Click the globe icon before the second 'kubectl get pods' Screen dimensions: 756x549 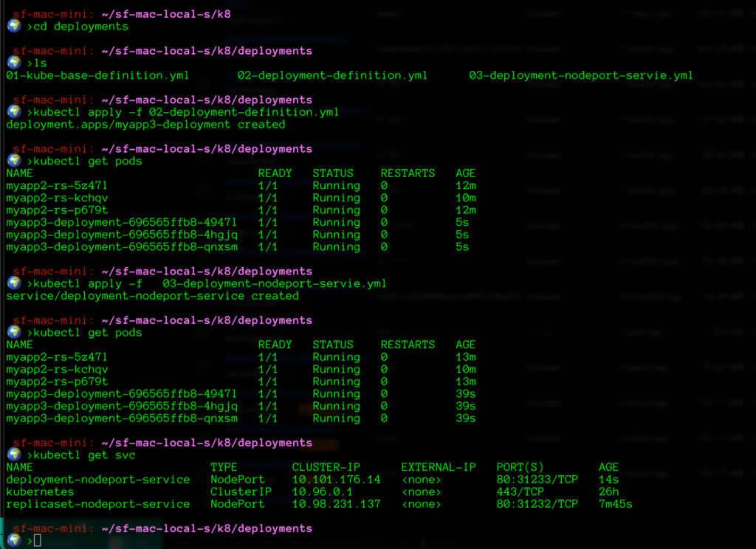(x=13, y=332)
